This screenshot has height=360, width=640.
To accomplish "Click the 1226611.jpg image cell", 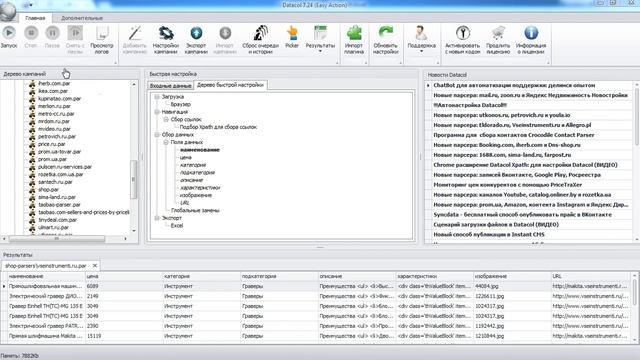I will point(512,296).
